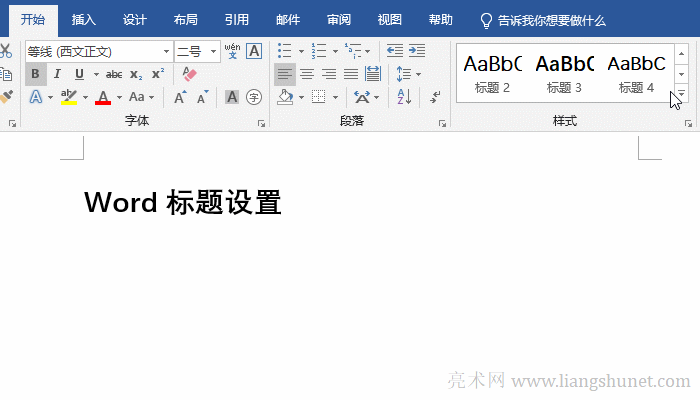Viewport: 700px width, 400px height.
Task: Apply yellow text highlight color
Action: tap(69, 97)
